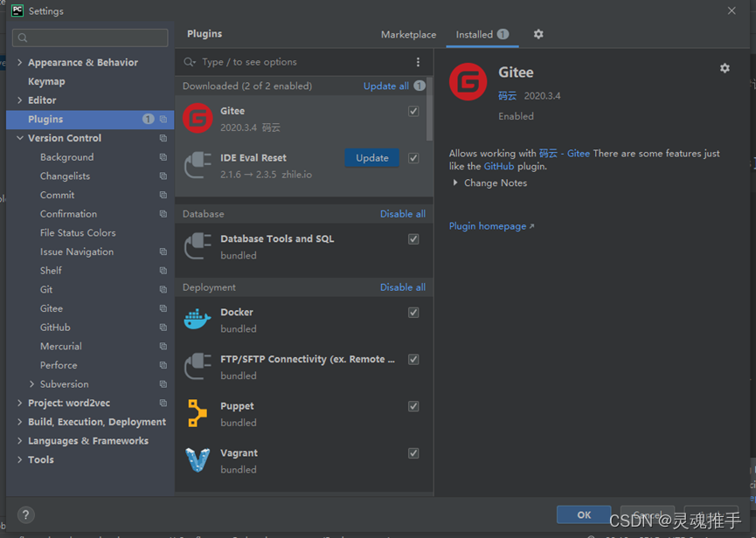
Task: Click project-level icon next to Plugins row
Action: point(163,119)
